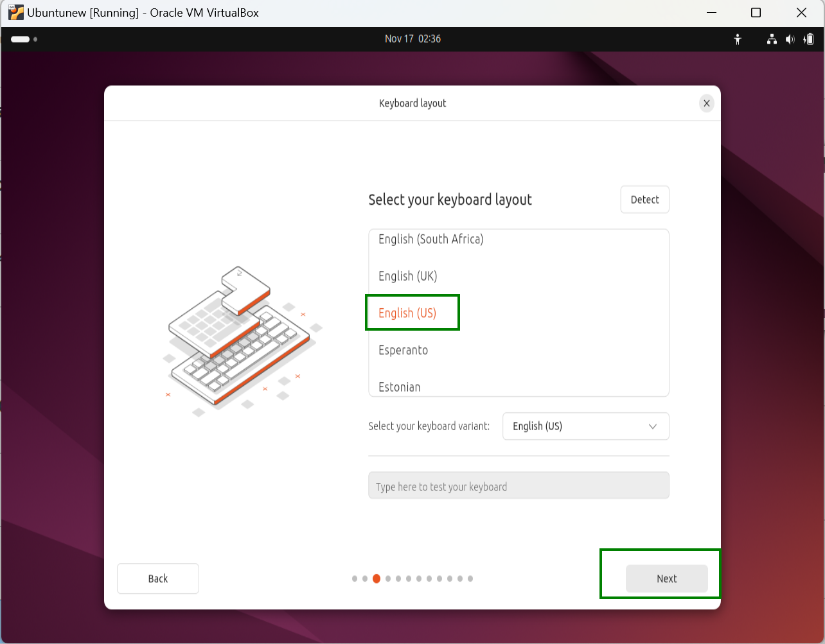Open the keyboard variant dropdown

pyautogui.click(x=585, y=426)
